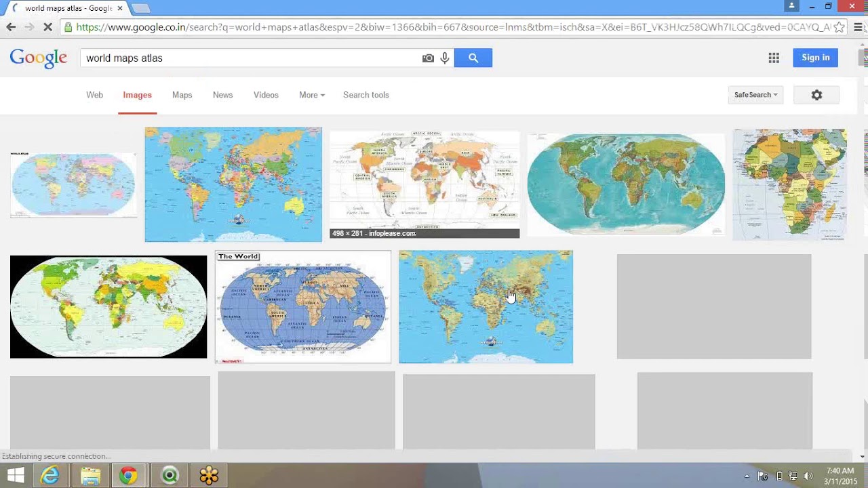Show hidden system tray icons
Screen dimensions: 868x488
coord(747,476)
